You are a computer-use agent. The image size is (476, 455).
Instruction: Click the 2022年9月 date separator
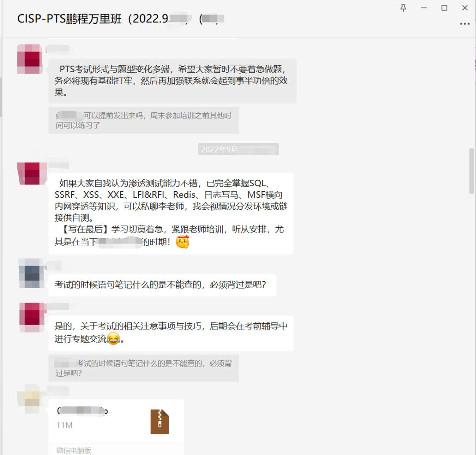[x=238, y=149]
